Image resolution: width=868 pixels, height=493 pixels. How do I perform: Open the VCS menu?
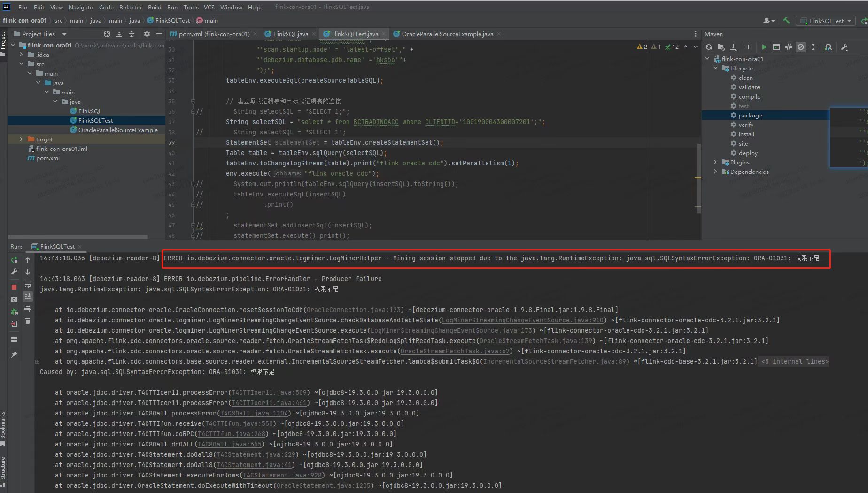209,7
